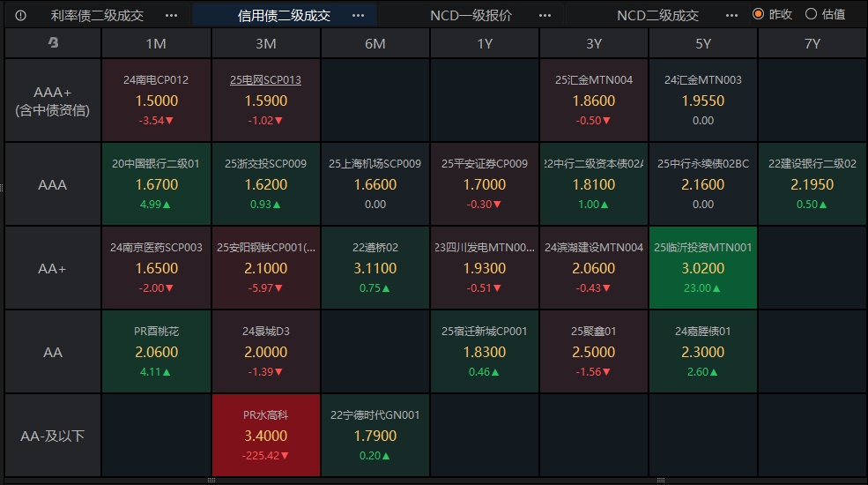
Task: Open the 25浙交投SCP009 cell
Action: [266, 184]
